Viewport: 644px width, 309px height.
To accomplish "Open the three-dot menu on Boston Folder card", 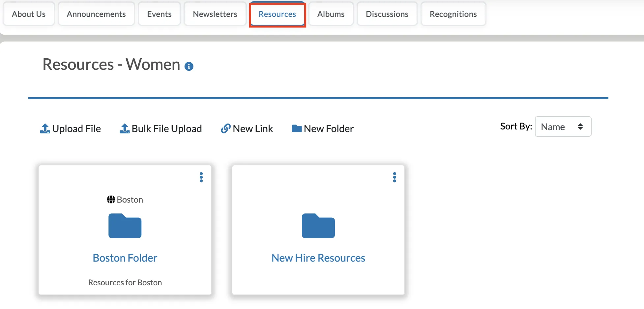I will click(201, 177).
